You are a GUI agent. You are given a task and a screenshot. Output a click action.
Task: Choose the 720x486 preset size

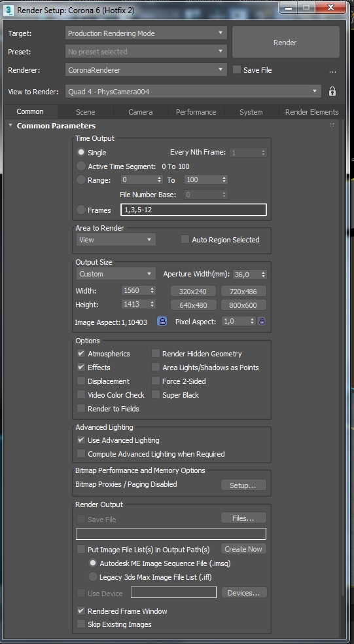point(243,291)
